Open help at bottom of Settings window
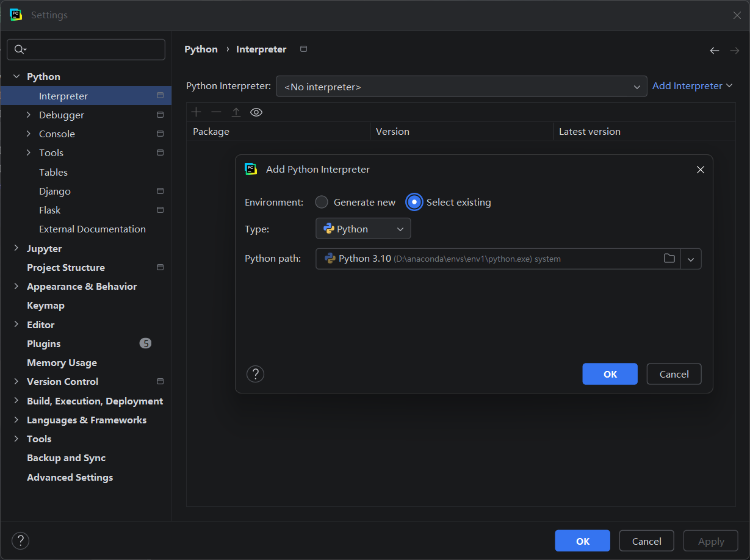This screenshot has height=560, width=750. (20, 540)
